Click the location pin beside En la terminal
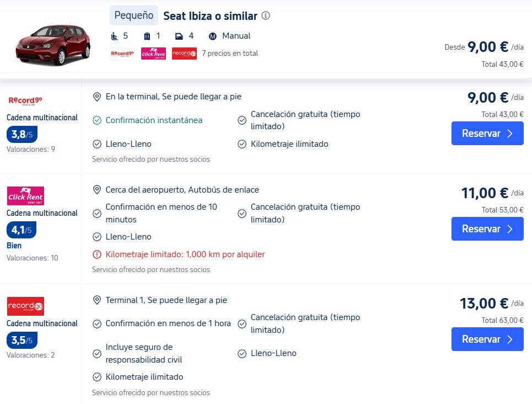This screenshot has width=532, height=404. (97, 97)
